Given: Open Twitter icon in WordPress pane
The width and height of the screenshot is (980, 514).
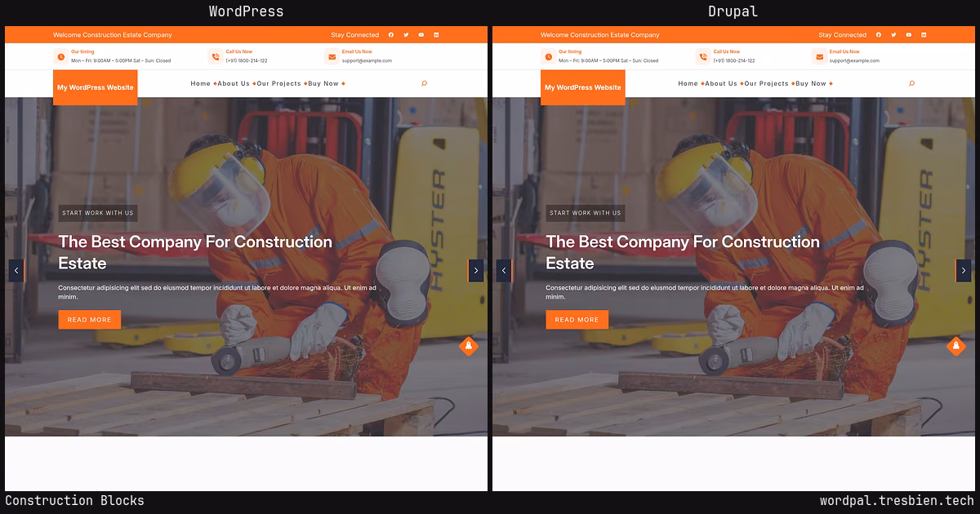Looking at the screenshot, I should pos(406,35).
